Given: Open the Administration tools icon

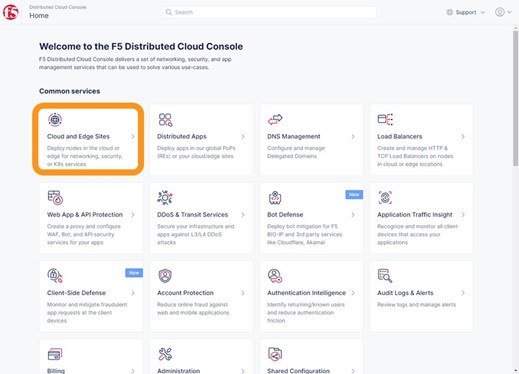Looking at the screenshot, I should point(165,354).
